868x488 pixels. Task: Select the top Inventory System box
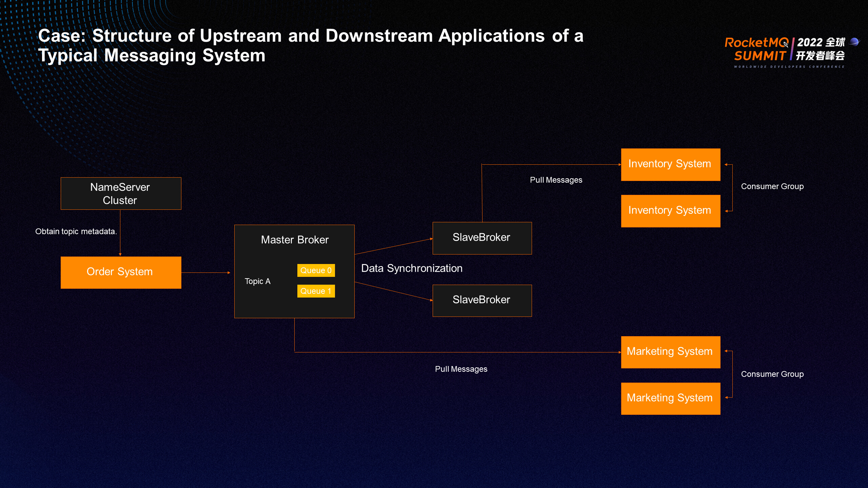tap(670, 164)
